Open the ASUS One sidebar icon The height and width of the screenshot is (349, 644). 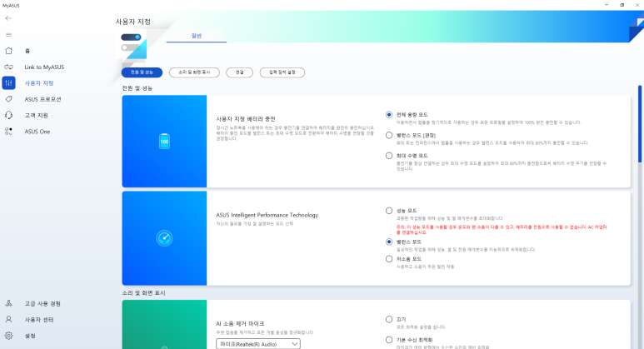click(x=8, y=132)
